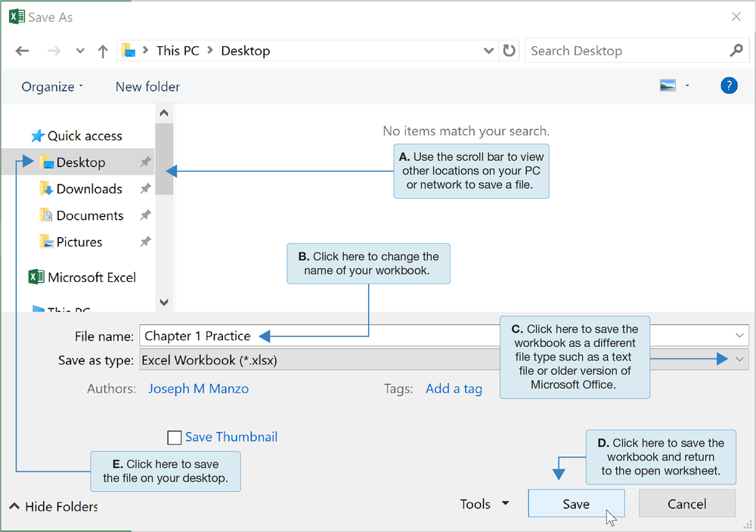Viewport: 756px width, 532px height.
Task: Click the Add a tag link
Action: coord(454,388)
